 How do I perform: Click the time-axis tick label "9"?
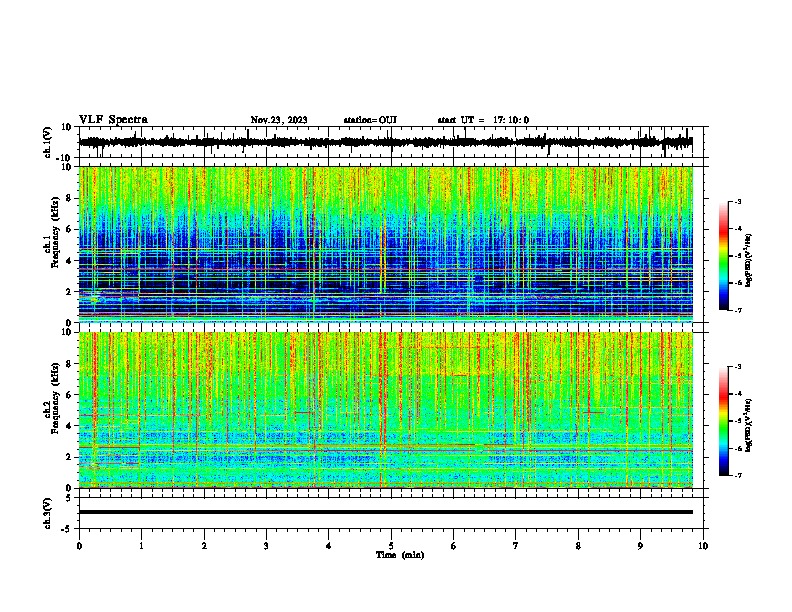pyautogui.click(x=640, y=546)
